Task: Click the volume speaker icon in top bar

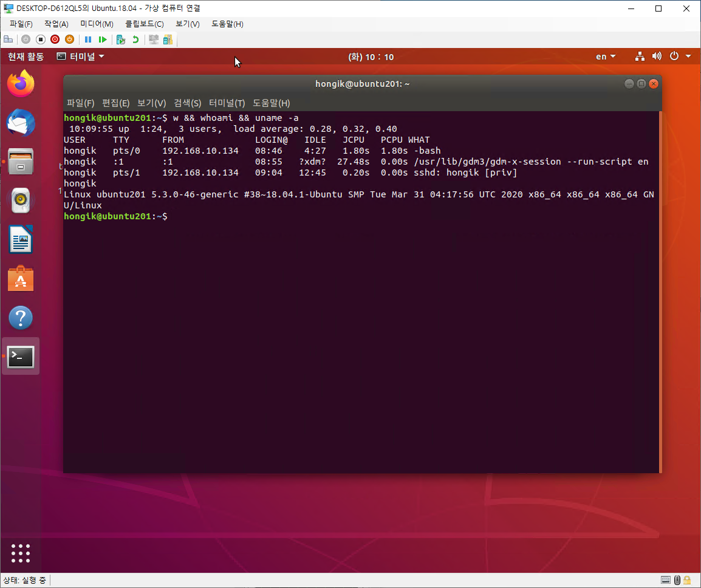Action: tap(657, 56)
